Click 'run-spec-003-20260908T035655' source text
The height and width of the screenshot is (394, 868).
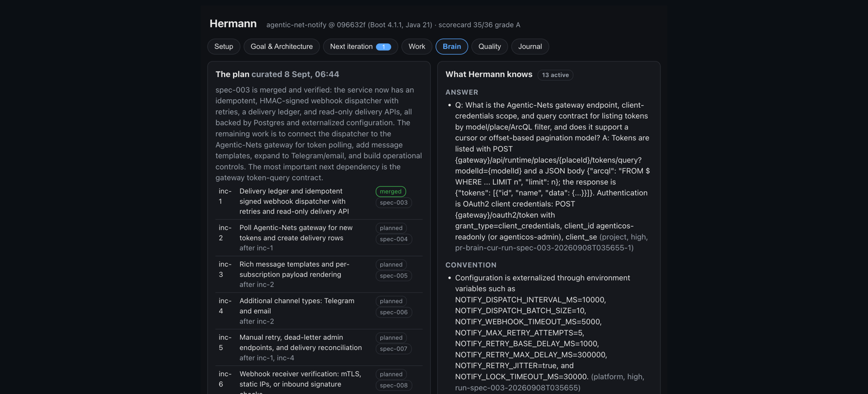(x=516, y=387)
